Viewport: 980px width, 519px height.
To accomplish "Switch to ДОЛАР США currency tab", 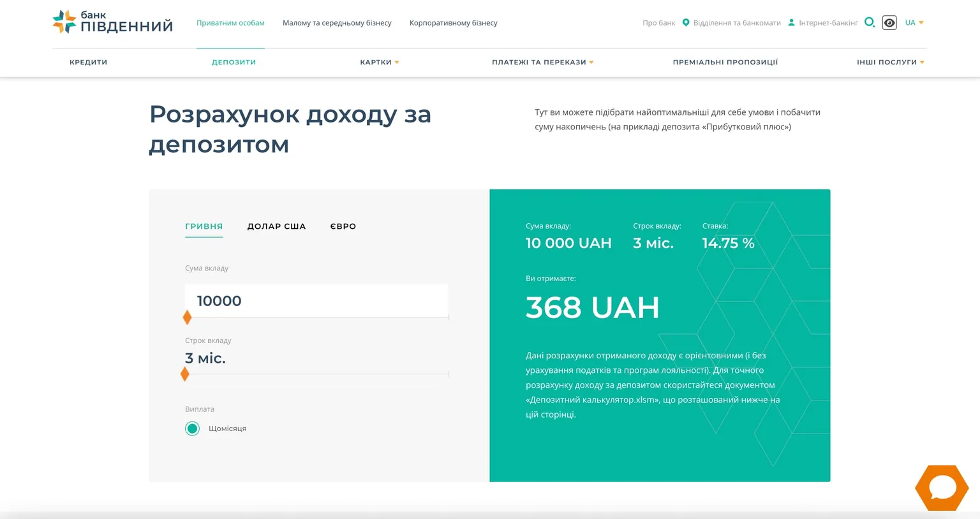I will click(277, 226).
